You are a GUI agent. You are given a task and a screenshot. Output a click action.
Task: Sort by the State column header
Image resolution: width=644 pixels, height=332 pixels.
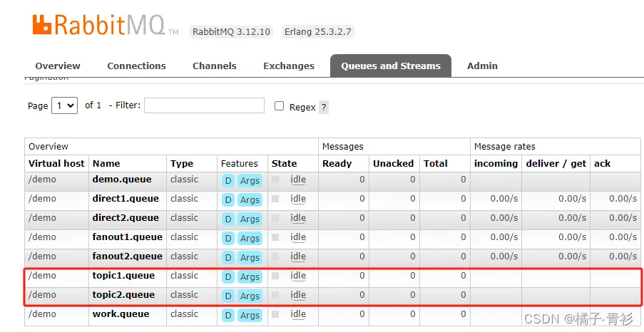point(285,163)
